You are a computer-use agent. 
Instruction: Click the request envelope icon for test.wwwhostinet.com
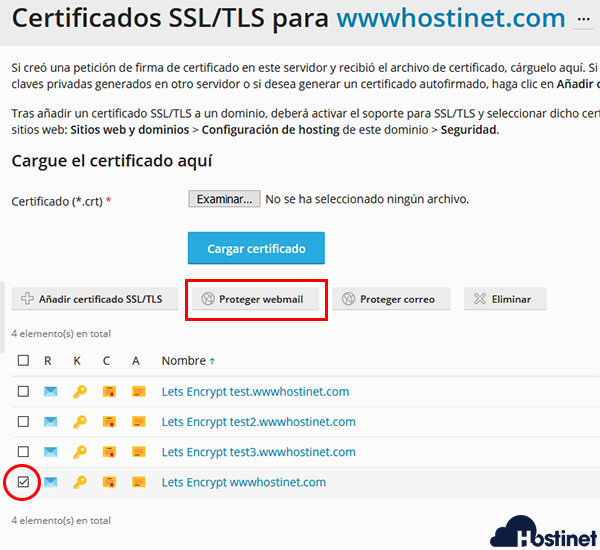coord(51,392)
